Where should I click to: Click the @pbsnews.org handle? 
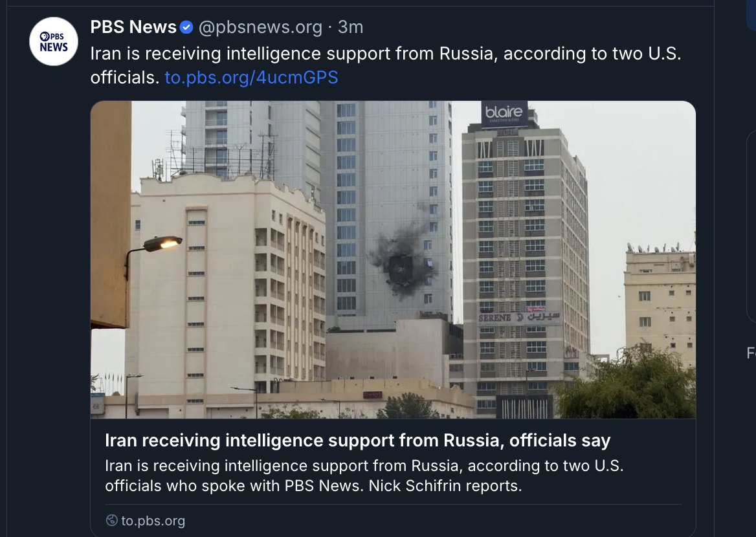tap(260, 27)
